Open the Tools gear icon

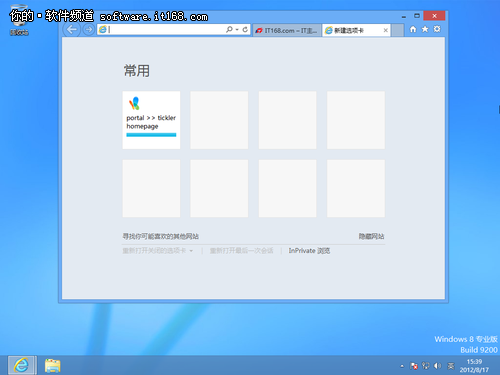[x=437, y=29]
